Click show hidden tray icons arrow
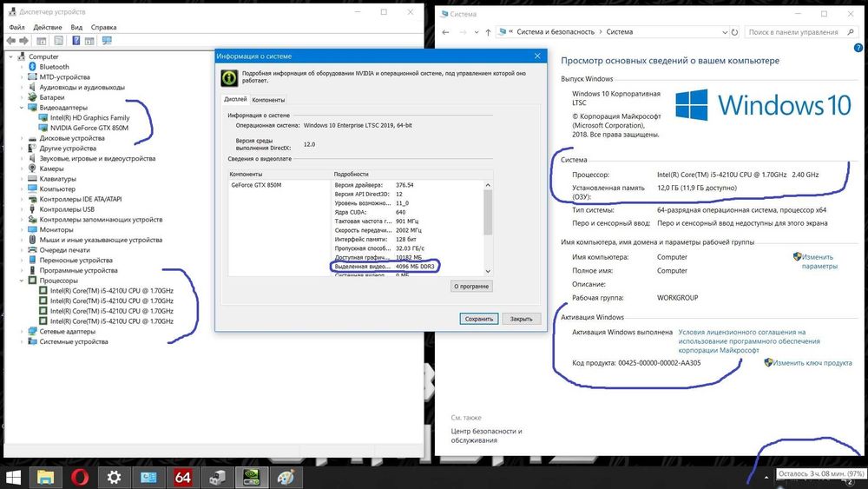 tap(766, 477)
